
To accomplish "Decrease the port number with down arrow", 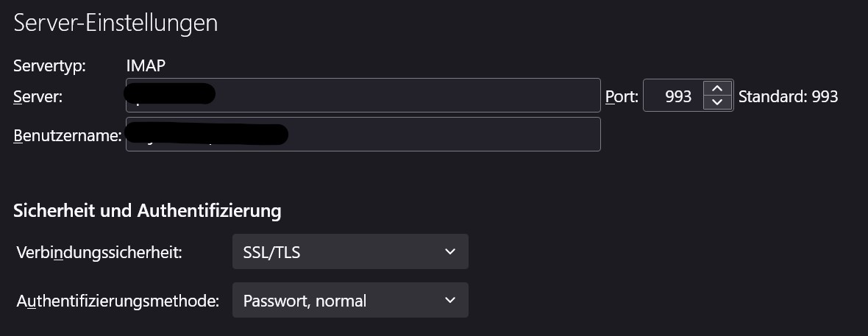I will pos(717,103).
